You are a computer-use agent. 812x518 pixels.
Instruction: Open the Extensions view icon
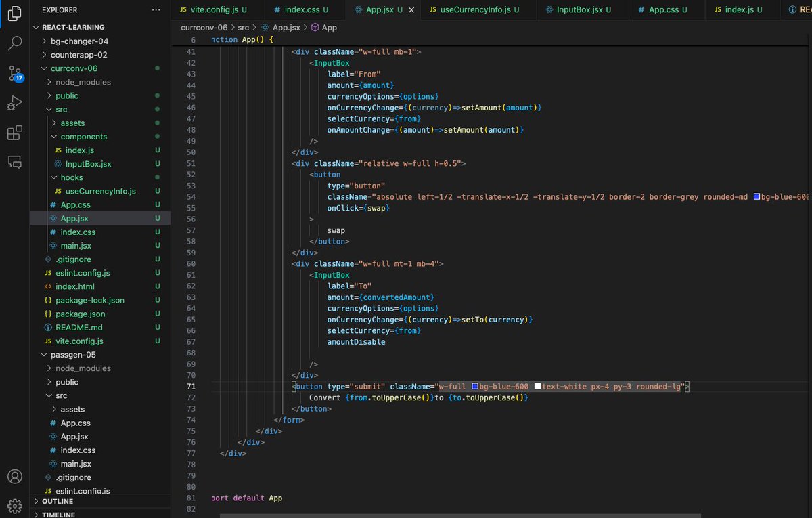coord(14,133)
